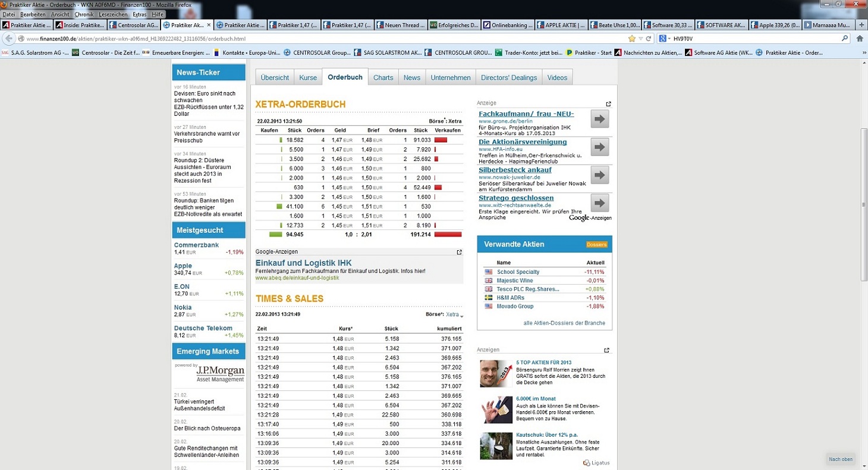
Task: Click the 6.000€ im Monat ad thumbnail
Action: tap(496, 410)
